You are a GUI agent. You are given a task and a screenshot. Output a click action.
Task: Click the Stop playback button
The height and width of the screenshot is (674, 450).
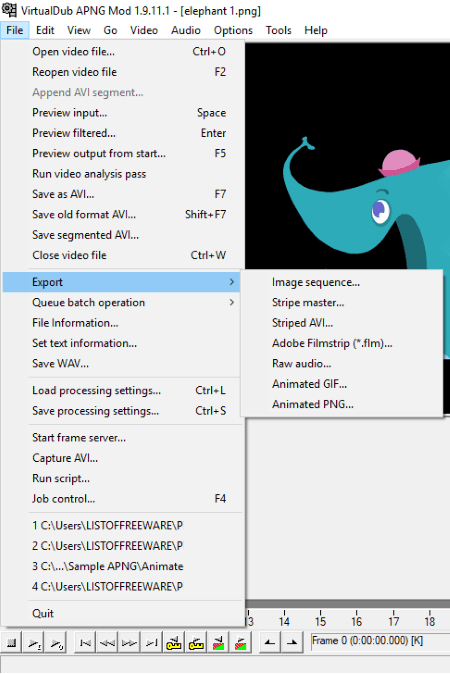pyautogui.click(x=12, y=643)
